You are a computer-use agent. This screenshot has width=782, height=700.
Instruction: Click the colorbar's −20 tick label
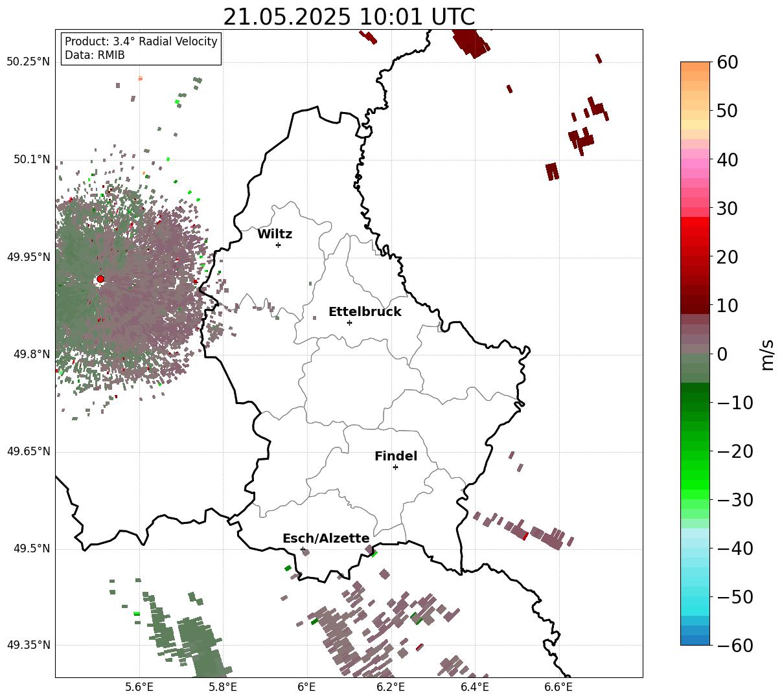coord(735,451)
